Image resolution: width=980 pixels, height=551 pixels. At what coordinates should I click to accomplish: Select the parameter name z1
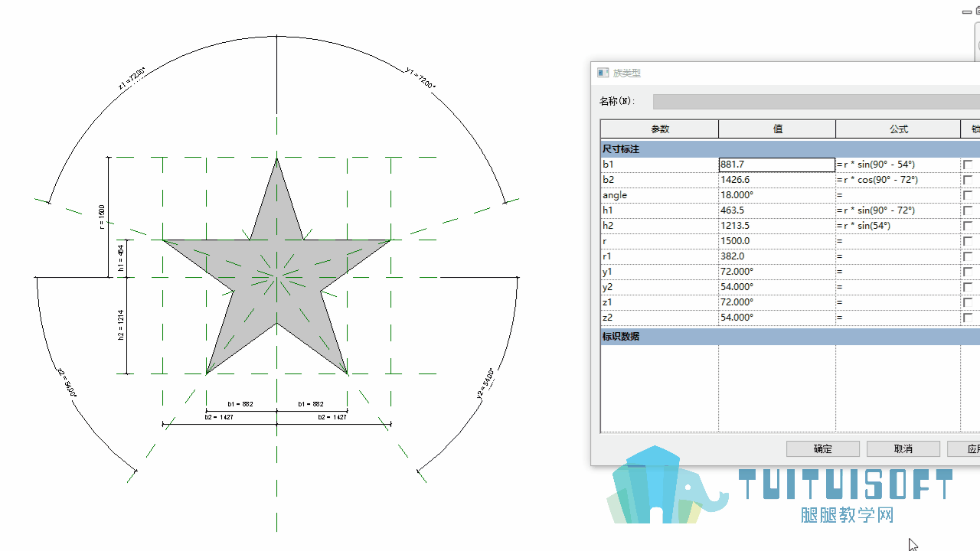coord(608,302)
